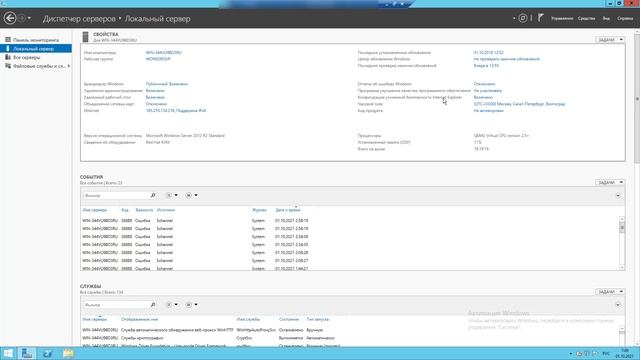Click the firewall status link Публичный: Включено
640x360 pixels.
point(167,84)
